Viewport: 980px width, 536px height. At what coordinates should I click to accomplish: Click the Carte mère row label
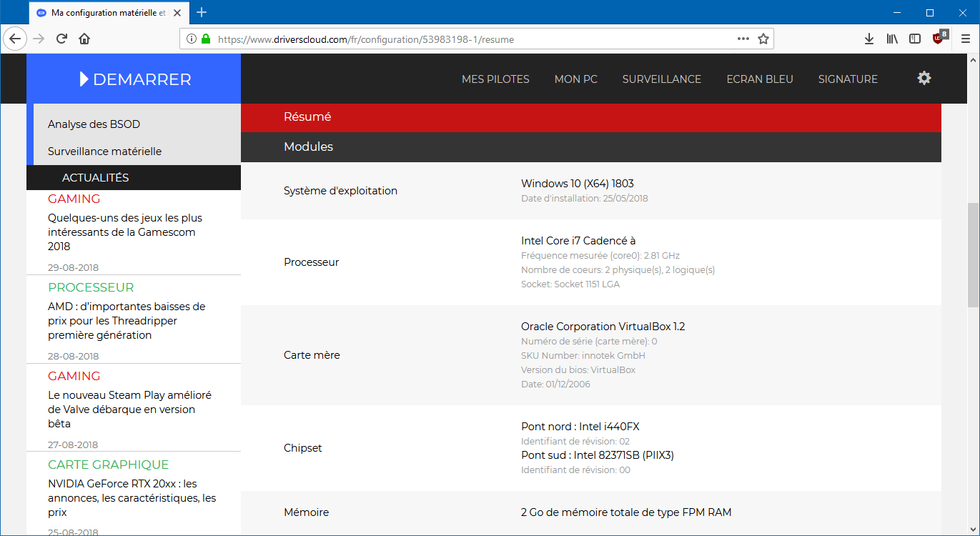pyautogui.click(x=312, y=355)
